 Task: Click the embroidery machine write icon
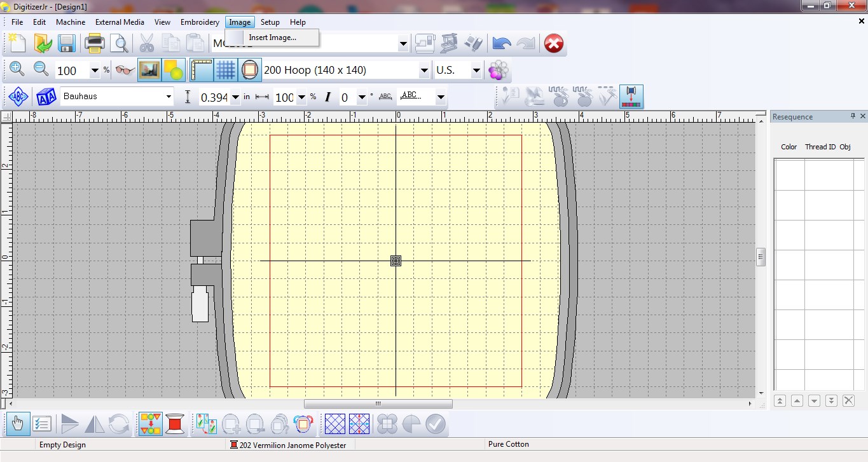449,43
